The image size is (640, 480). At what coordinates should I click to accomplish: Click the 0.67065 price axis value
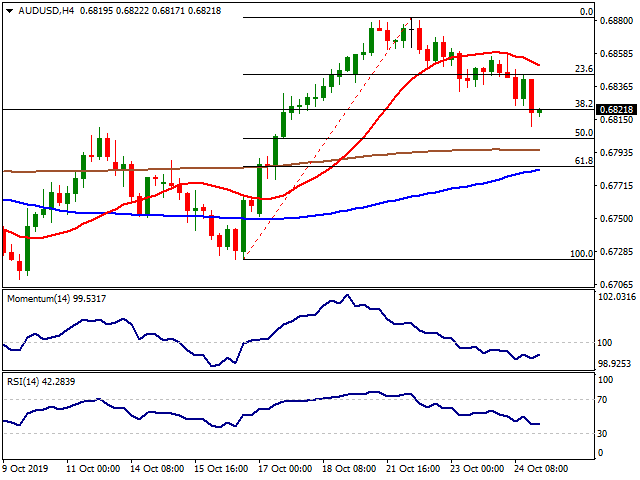coord(617,284)
